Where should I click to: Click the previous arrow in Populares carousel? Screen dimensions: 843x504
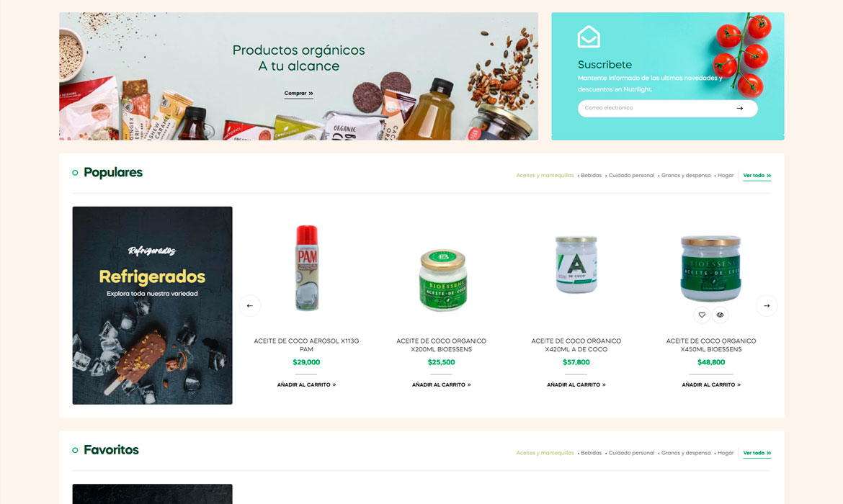[x=249, y=306]
